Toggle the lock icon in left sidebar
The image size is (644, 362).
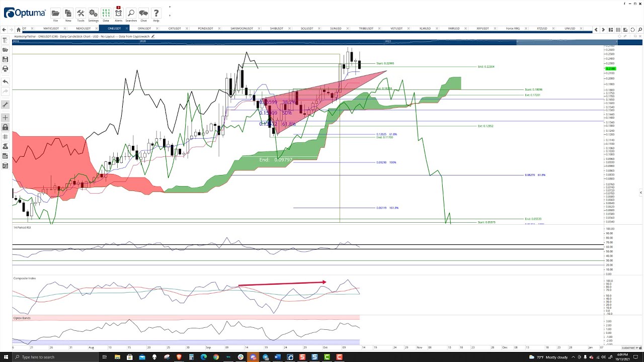(5, 127)
